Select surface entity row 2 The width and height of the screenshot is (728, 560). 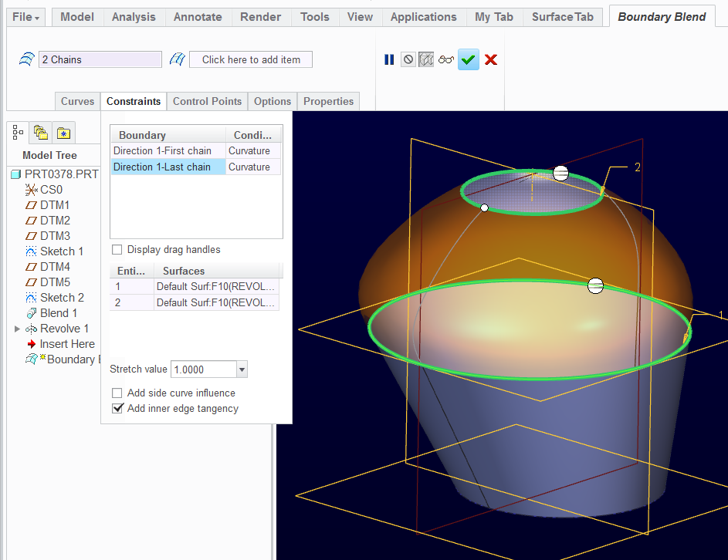click(x=194, y=302)
